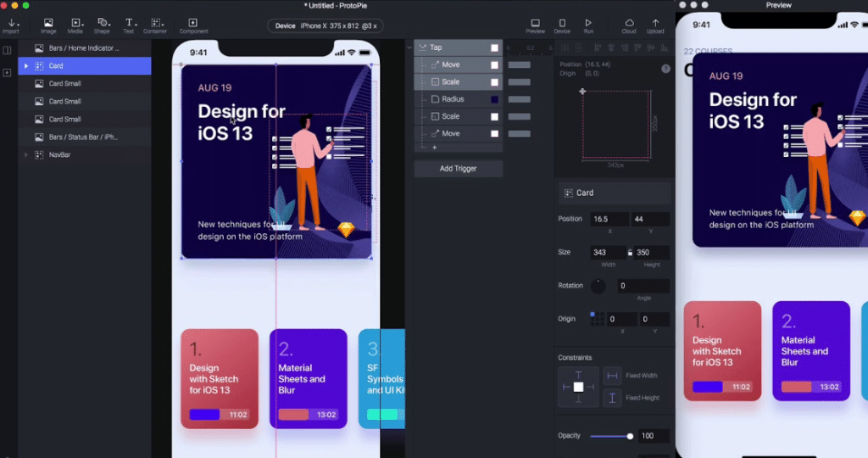
Task: Click the first Scale response's white square
Action: click(x=494, y=82)
